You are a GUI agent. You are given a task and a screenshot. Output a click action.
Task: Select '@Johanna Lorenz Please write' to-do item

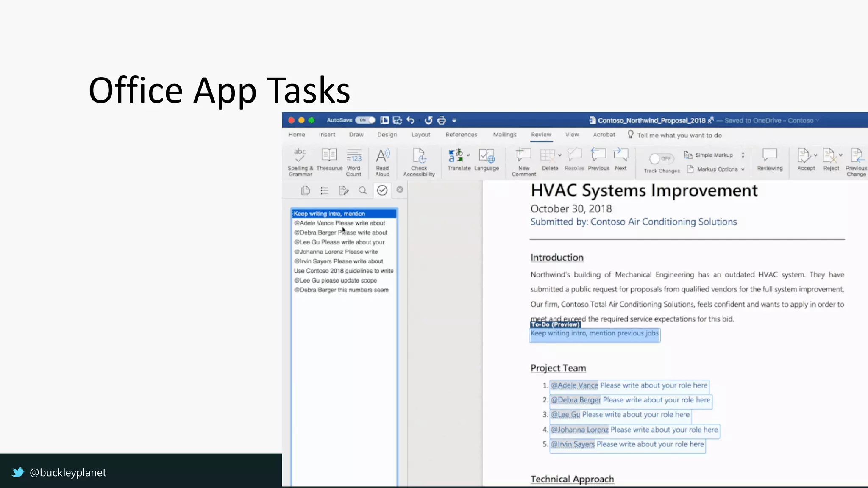pos(344,252)
